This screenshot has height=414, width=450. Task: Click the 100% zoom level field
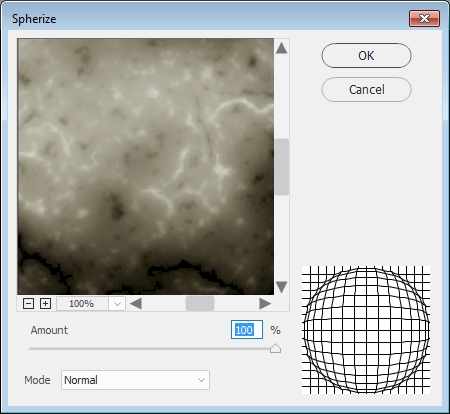click(82, 304)
